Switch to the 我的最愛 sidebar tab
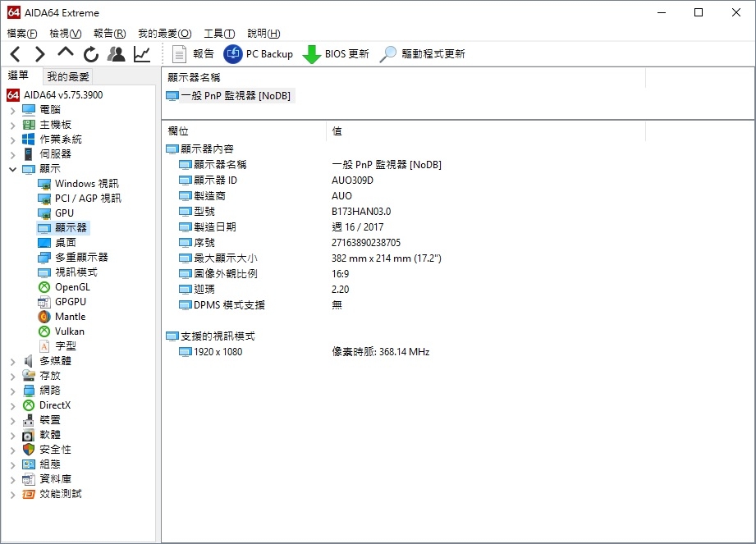The height and width of the screenshot is (544, 756). tap(68, 76)
